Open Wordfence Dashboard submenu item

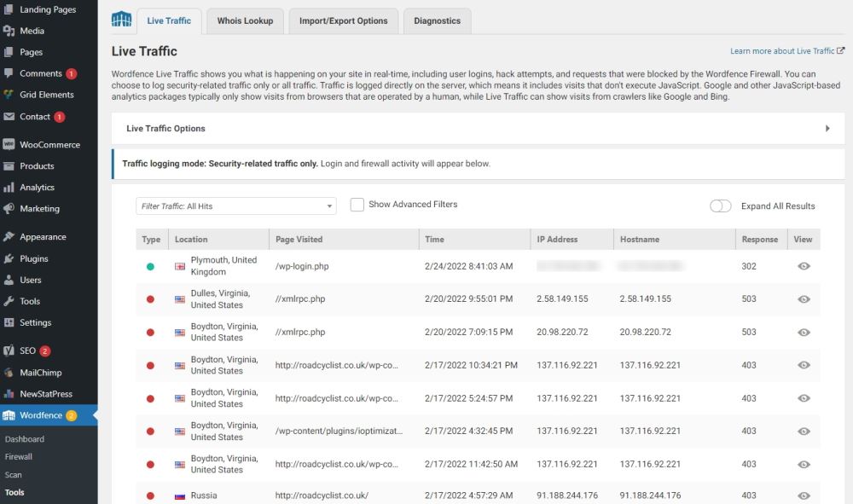(x=25, y=438)
